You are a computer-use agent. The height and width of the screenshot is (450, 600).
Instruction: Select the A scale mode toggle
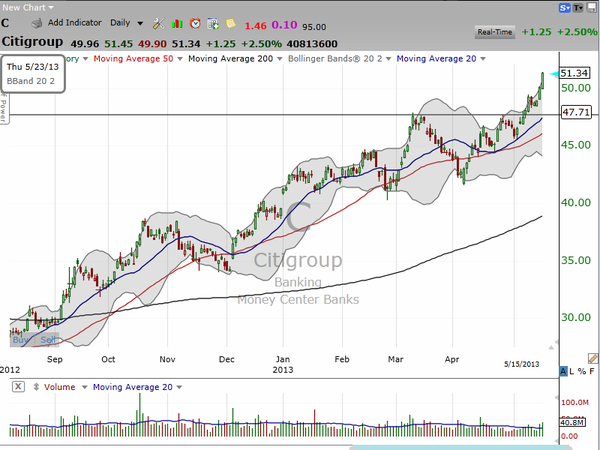563,371
